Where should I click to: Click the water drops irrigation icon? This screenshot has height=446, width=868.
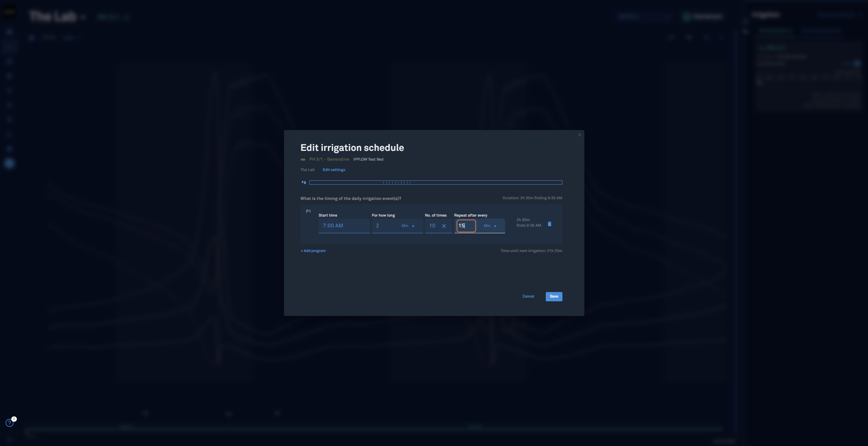(304, 182)
